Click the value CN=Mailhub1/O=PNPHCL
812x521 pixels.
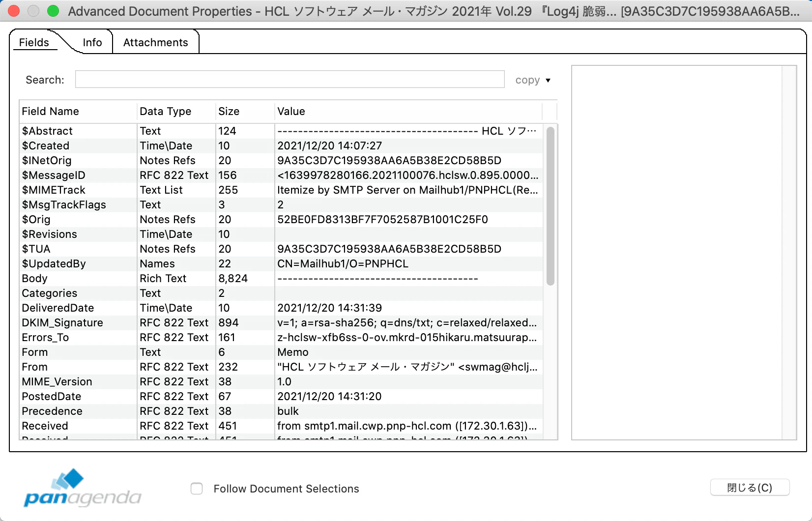click(x=343, y=264)
